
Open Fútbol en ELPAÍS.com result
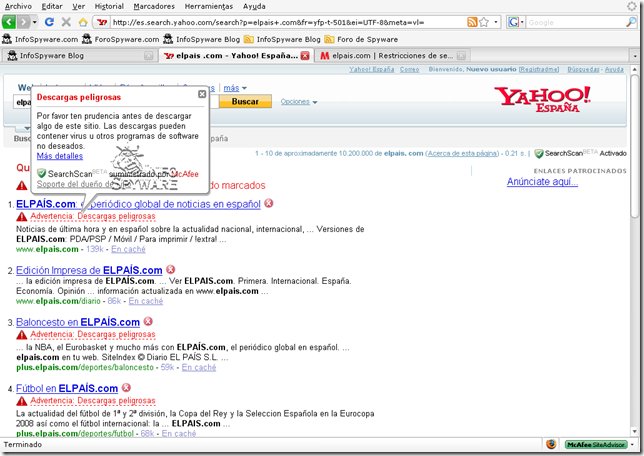pyautogui.click(x=67, y=388)
